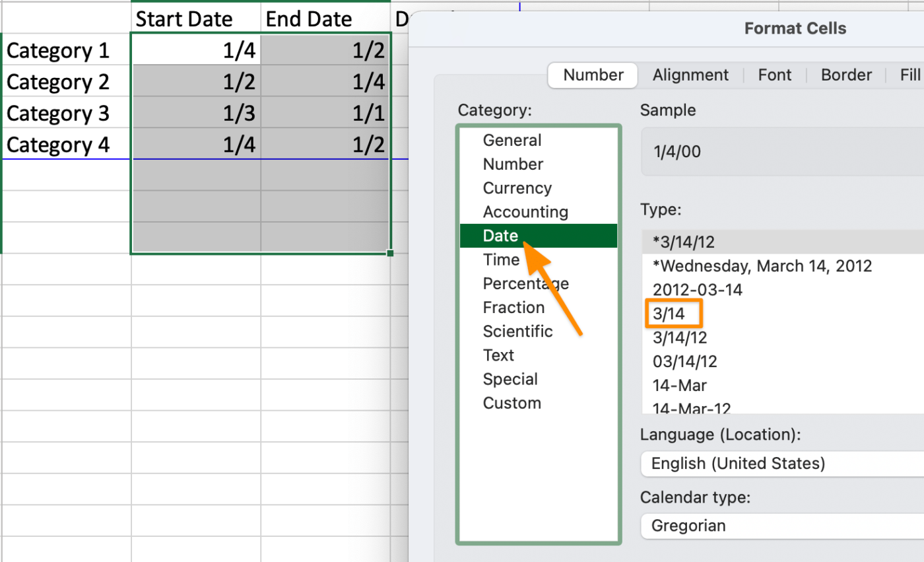Choose the 2012-03-14 date type
This screenshot has height=562, width=924.
[783, 290]
